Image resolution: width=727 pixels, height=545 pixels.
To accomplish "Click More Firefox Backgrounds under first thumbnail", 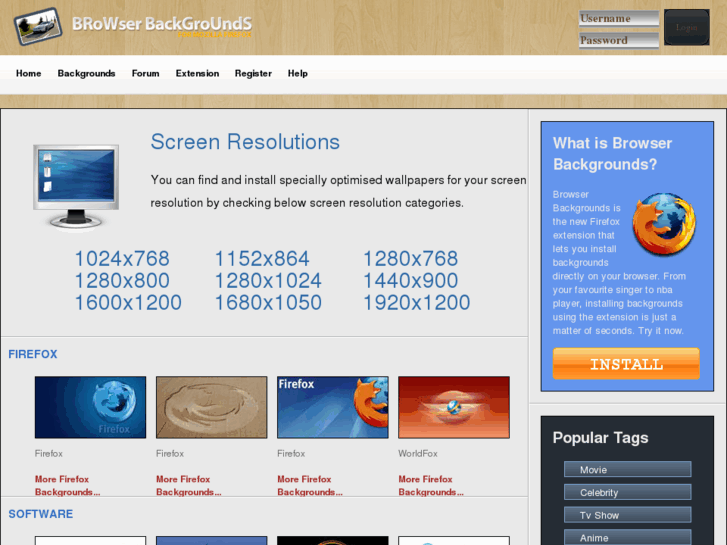I will point(67,486).
